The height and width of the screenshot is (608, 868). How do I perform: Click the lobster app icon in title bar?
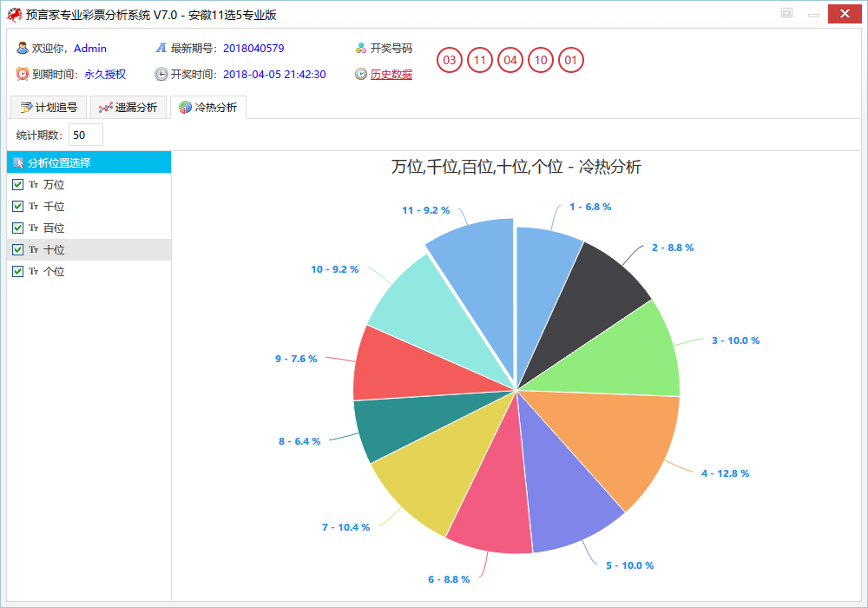coord(15,14)
